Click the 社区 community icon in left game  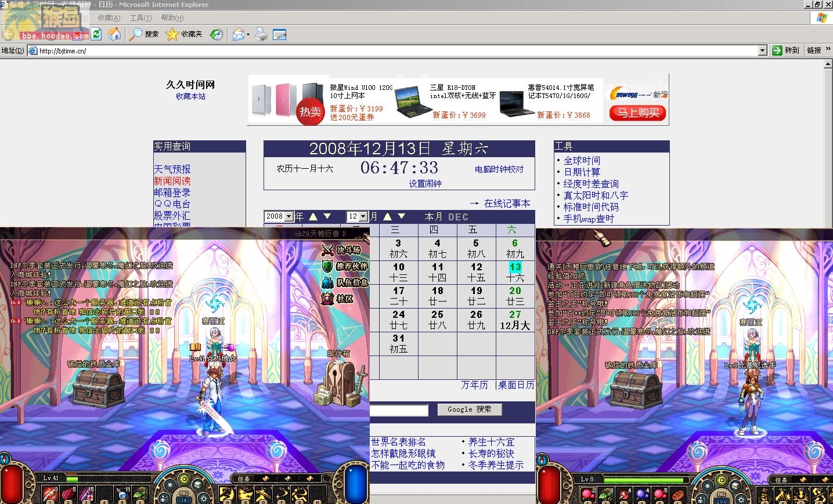pos(327,299)
